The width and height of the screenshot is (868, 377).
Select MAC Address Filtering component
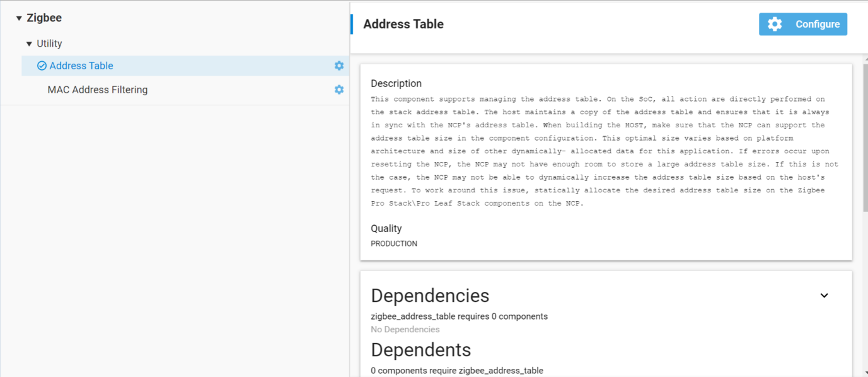[98, 90]
